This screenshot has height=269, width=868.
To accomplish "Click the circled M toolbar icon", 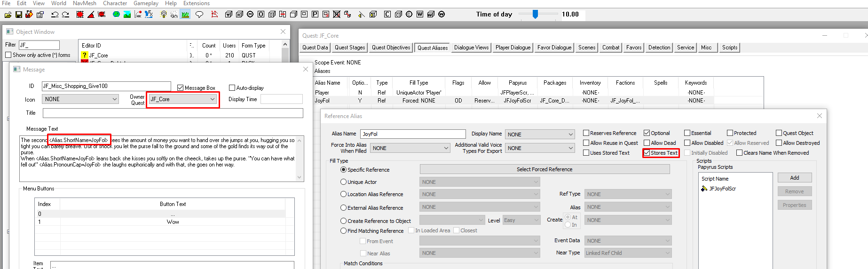I will 250,15.
